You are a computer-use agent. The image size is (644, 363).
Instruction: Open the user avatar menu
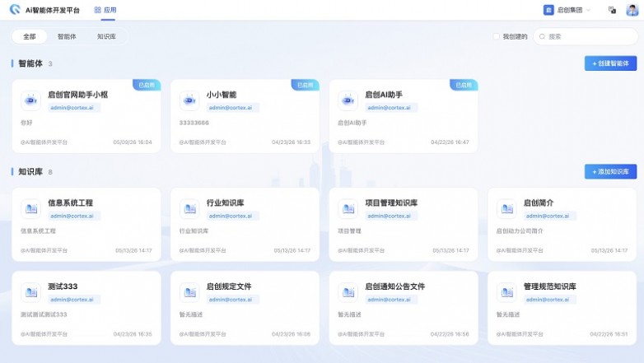pos(632,10)
